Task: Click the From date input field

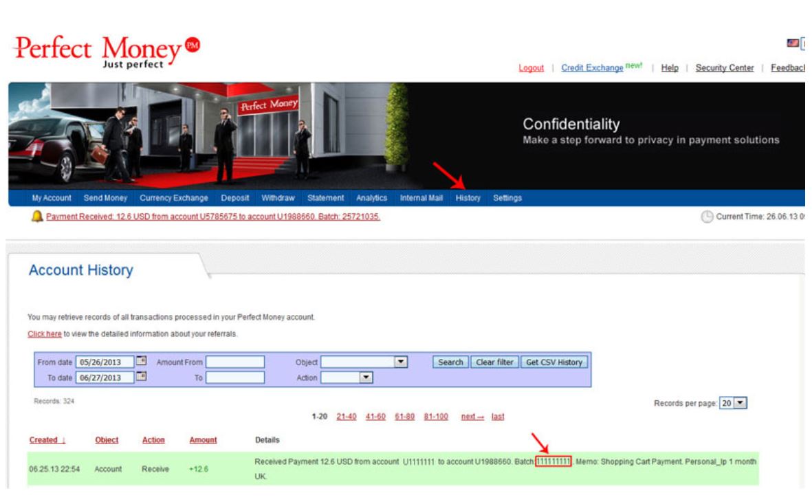Action: pos(105,362)
